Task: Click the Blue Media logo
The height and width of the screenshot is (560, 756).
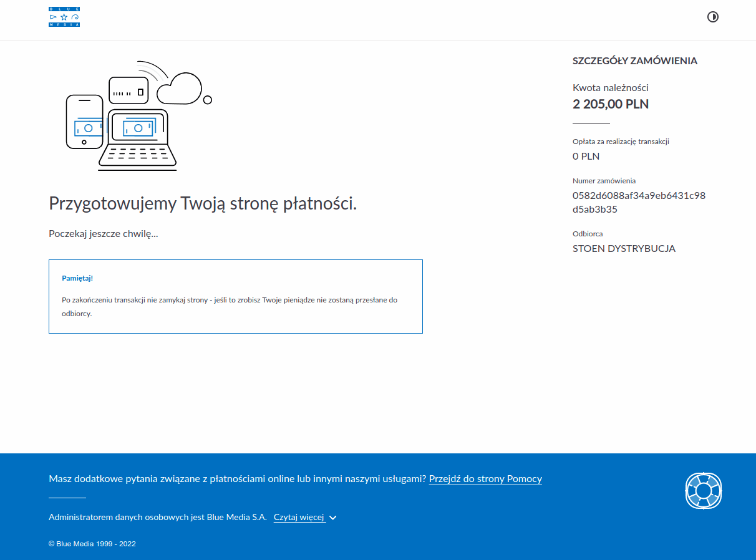Action: tap(64, 17)
